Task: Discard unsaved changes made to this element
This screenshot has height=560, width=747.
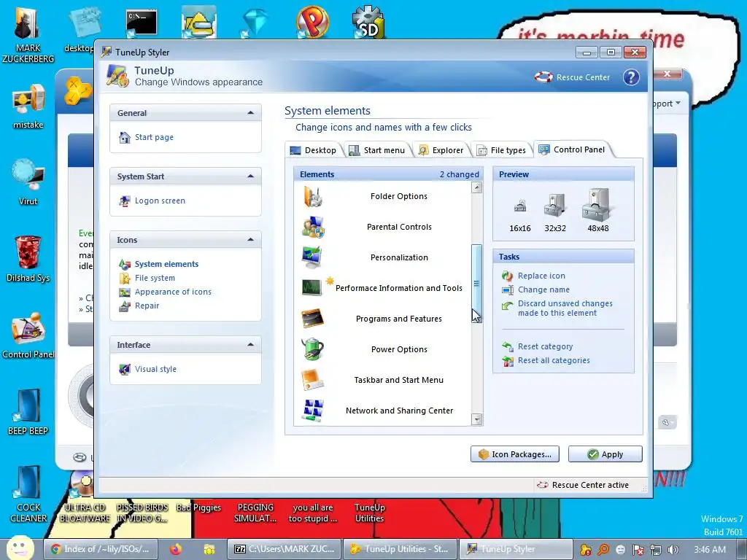Action: click(565, 308)
